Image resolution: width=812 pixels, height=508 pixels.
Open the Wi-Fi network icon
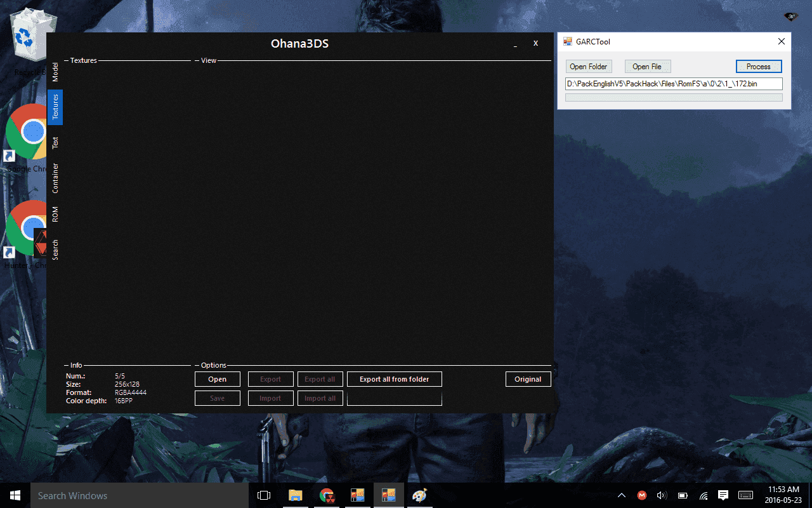(x=703, y=495)
